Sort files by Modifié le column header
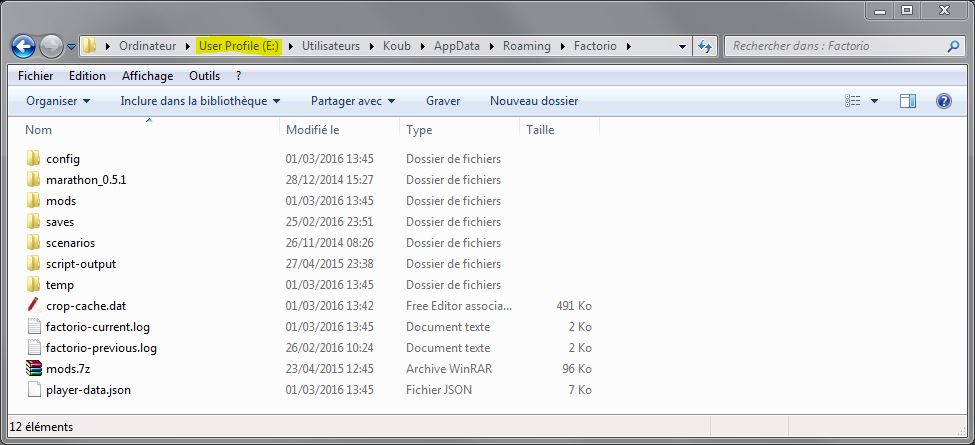Image resolution: width=975 pixels, height=445 pixels. coord(313,130)
